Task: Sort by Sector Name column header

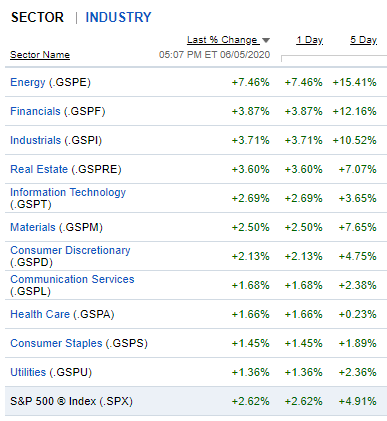Action: coord(40,55)
